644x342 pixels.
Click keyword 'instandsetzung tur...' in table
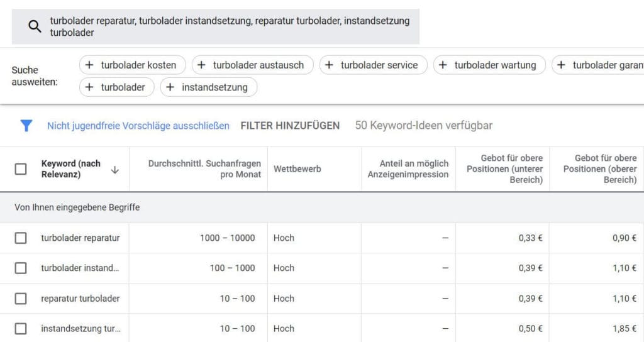point(81,328)
